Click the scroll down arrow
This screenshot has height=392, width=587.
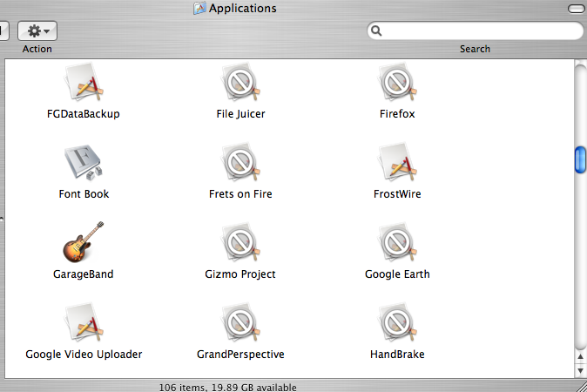coord(580,371)
